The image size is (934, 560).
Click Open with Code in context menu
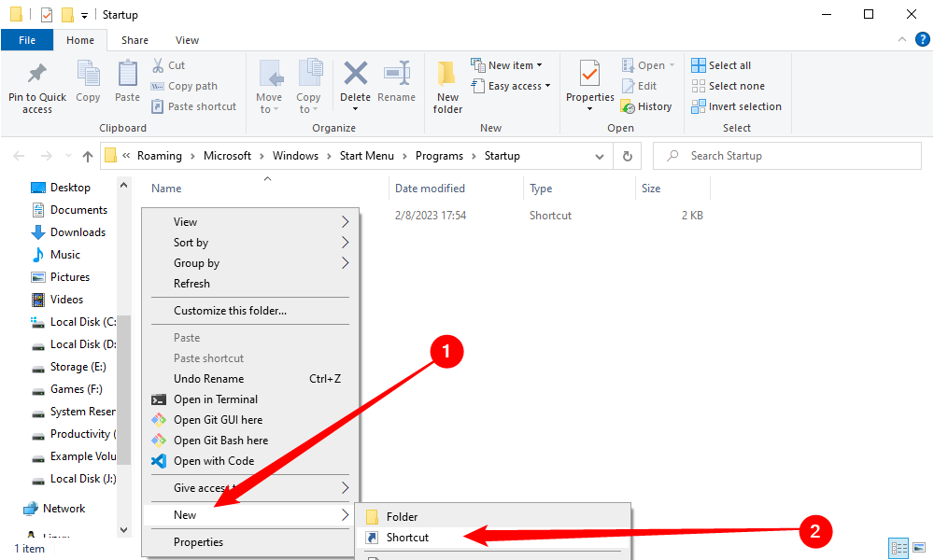[x=213, y=460]
